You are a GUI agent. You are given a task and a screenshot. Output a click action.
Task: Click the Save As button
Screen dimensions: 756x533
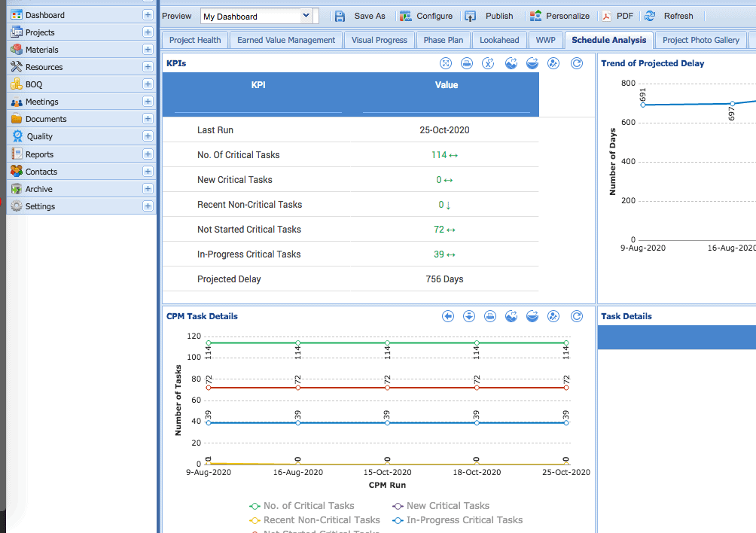360,16
